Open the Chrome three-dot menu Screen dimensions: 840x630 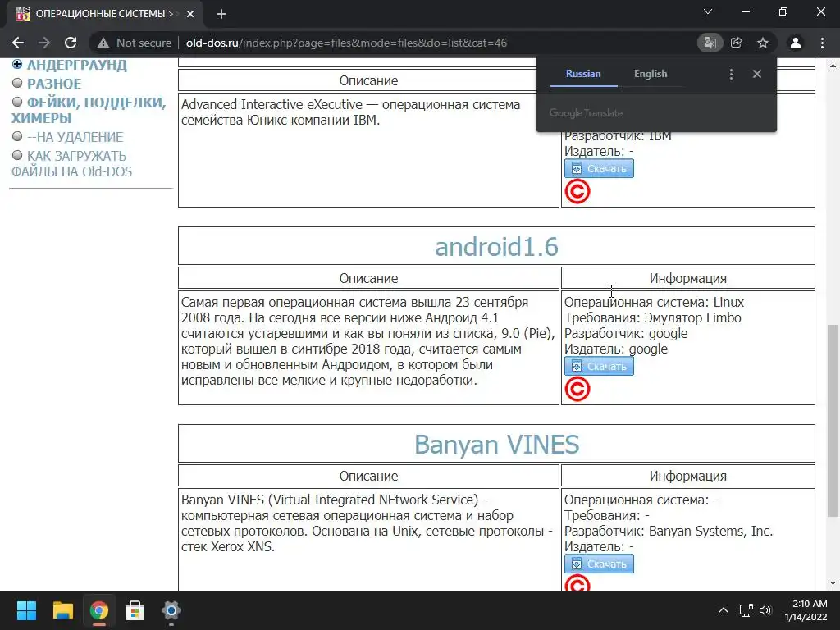pos(822,43)
